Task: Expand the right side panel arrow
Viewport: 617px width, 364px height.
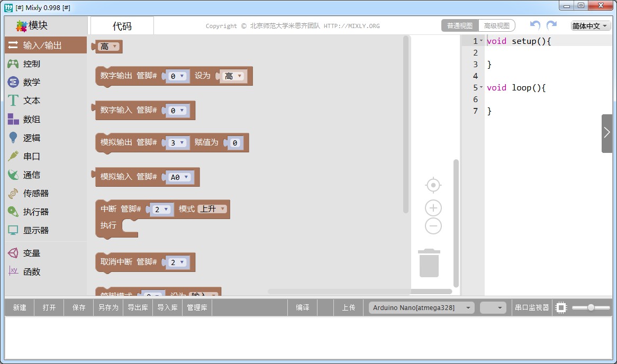Action: pyautogui.click(x=607, y=133)
